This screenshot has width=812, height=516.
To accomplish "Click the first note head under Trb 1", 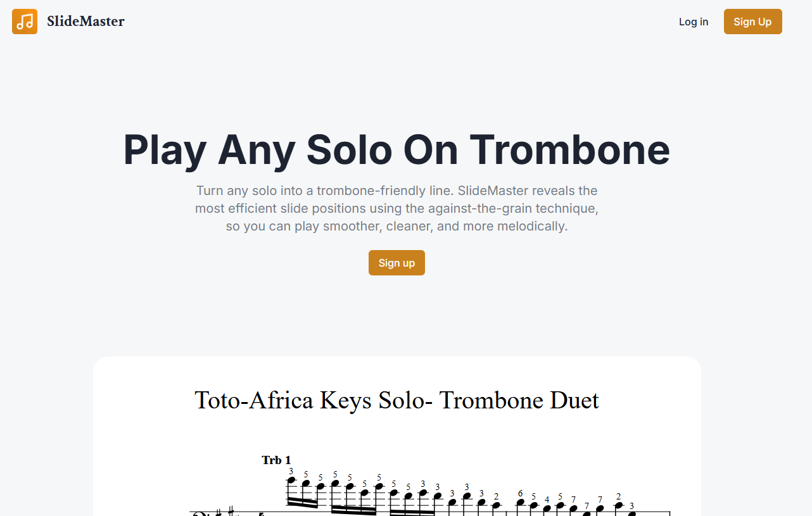I will (x=291, y=480).
